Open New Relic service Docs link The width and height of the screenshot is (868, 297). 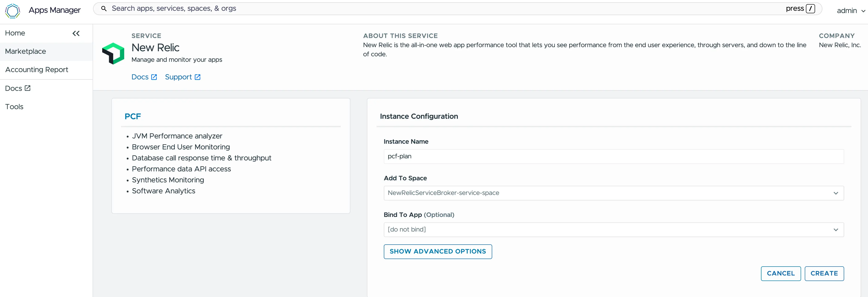point(144,77)
